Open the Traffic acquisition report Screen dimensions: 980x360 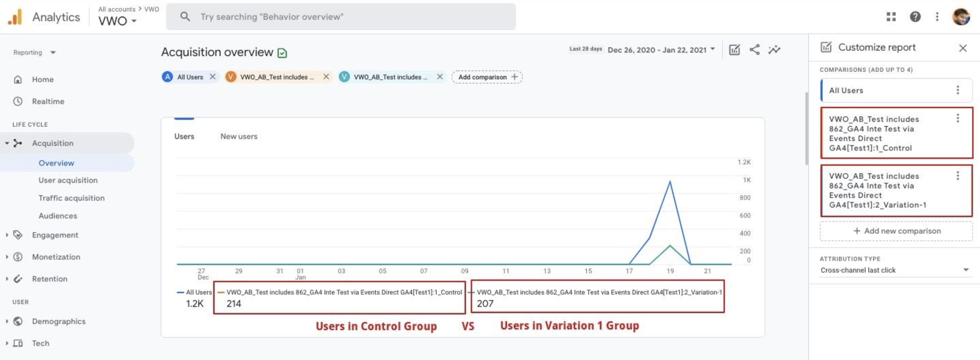pyautogui.click(x=71, y=198)
